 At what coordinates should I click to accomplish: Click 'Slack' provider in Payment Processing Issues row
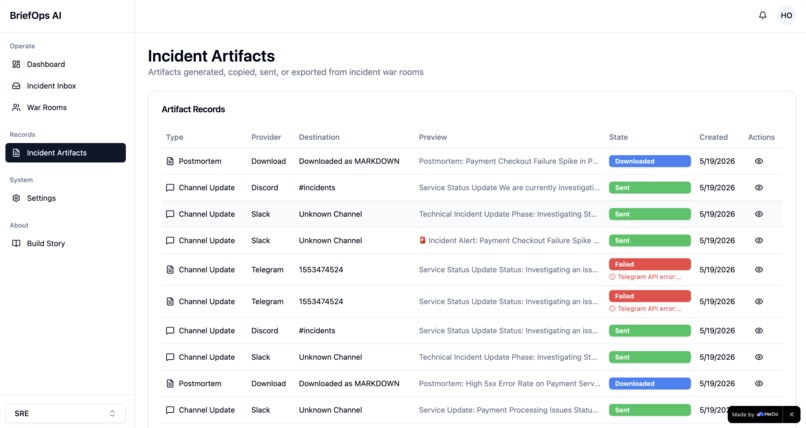(261, 410)
